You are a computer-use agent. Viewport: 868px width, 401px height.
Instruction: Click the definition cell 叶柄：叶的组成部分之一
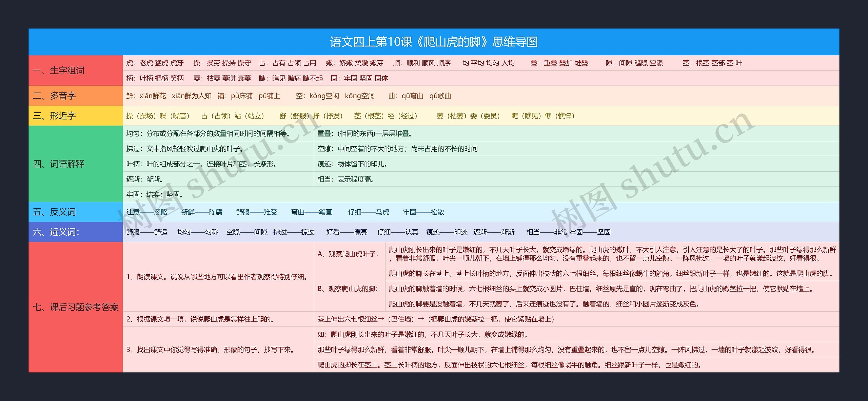point(218,164)
